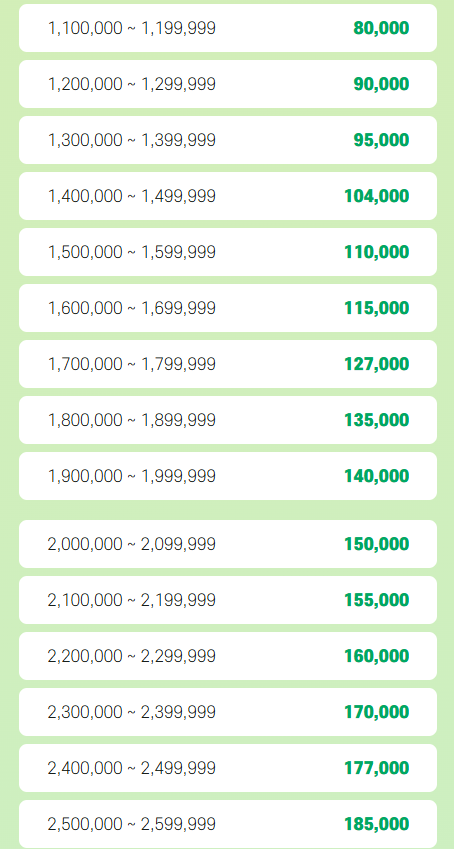Click the 127,000 amount value
The height and width of the screenshot is (849, 454).
[377, 364]
